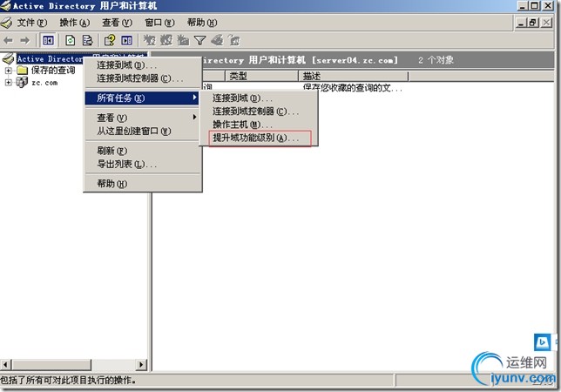Click the Refresh toolbar icon

click(x=70, y=40)
